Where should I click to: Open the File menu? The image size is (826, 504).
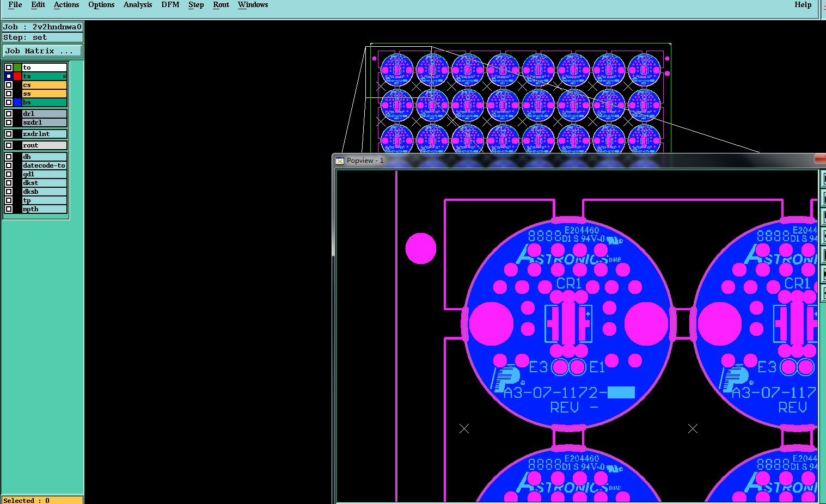click(15, 5)
